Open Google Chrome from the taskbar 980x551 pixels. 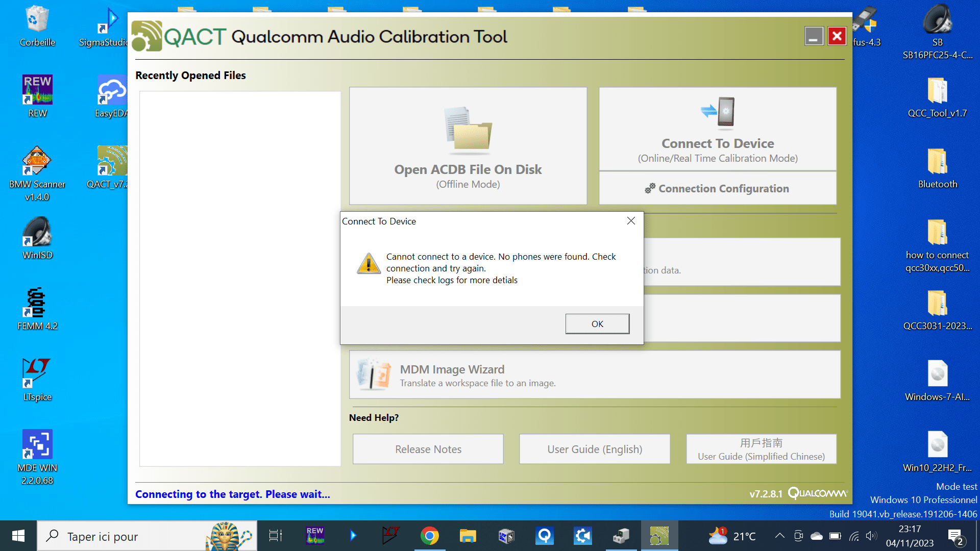click(x=430, y=536)
